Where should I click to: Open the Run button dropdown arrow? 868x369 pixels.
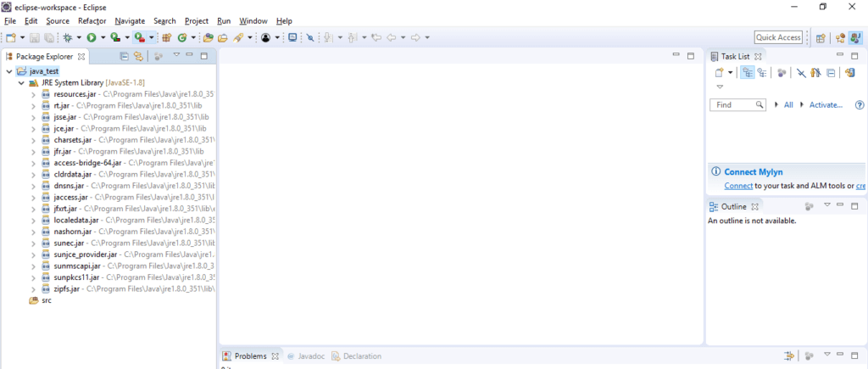tap(103, 37)
